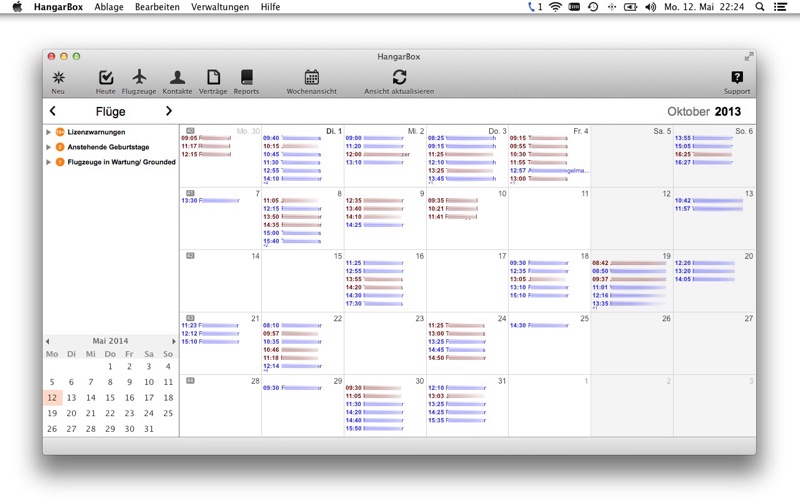800x500 pixels.
Task: Click the 10:42 flight on day 13
Action: pos(709,201)
